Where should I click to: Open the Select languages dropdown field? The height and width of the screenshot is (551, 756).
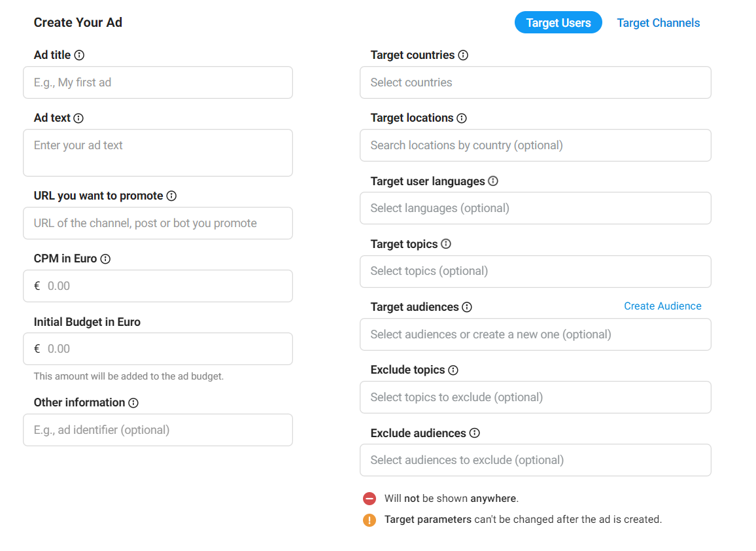[535, 209]
